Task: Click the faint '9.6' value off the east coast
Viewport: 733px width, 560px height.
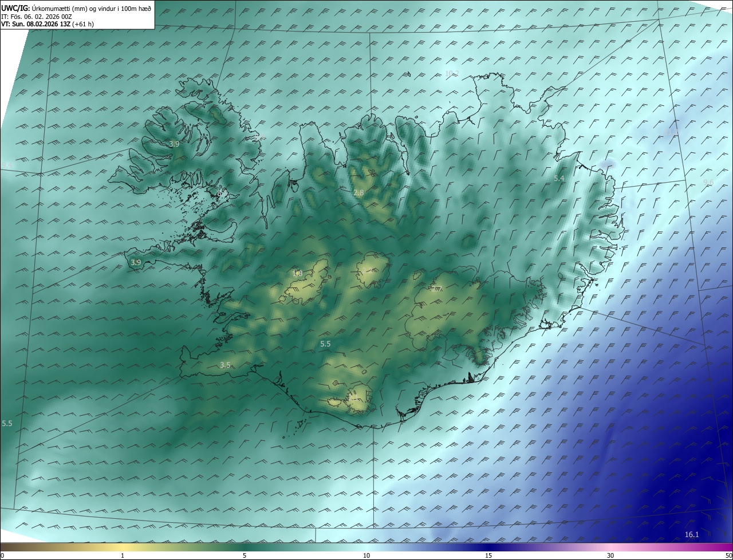Action: tap(708, 182)
